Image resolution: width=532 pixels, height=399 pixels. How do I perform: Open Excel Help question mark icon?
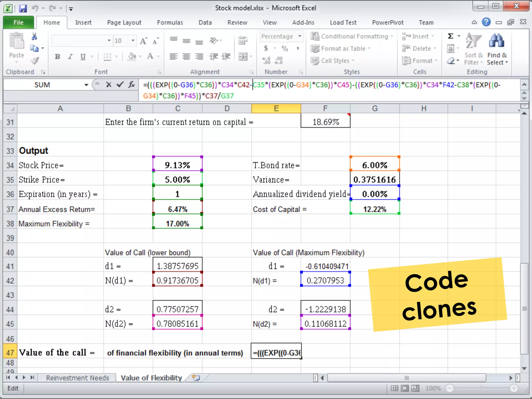click(x=486, y=22)
